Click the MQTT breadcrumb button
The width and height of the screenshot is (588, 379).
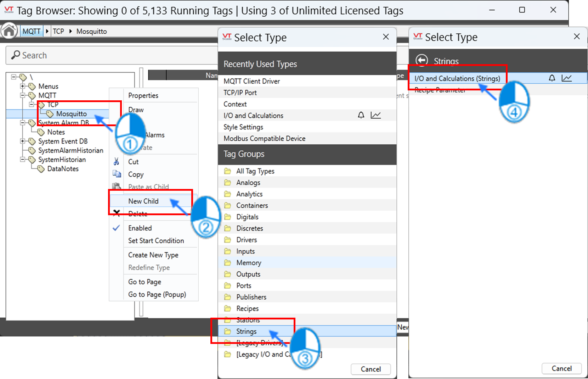(32, 31)
